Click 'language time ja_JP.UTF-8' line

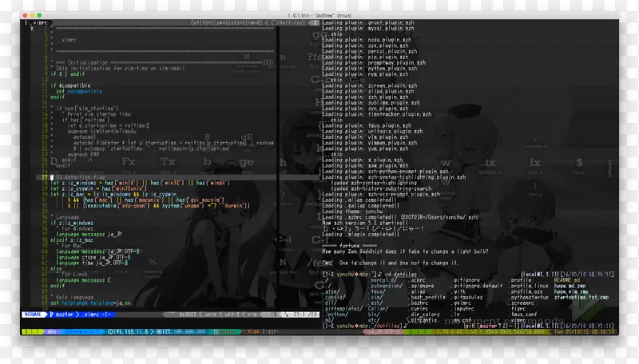pos(92,263)
